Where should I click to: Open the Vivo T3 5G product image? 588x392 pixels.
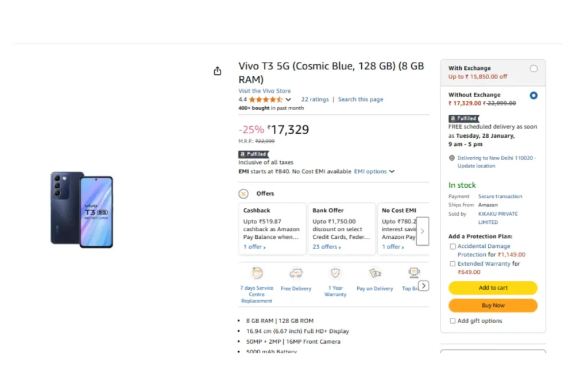pyautogui.click(x=82, y=210)
